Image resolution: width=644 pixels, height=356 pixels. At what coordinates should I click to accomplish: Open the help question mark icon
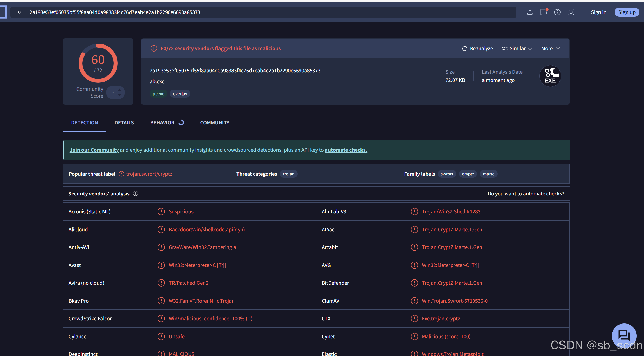pyautogui.click(x=557, y=12)
